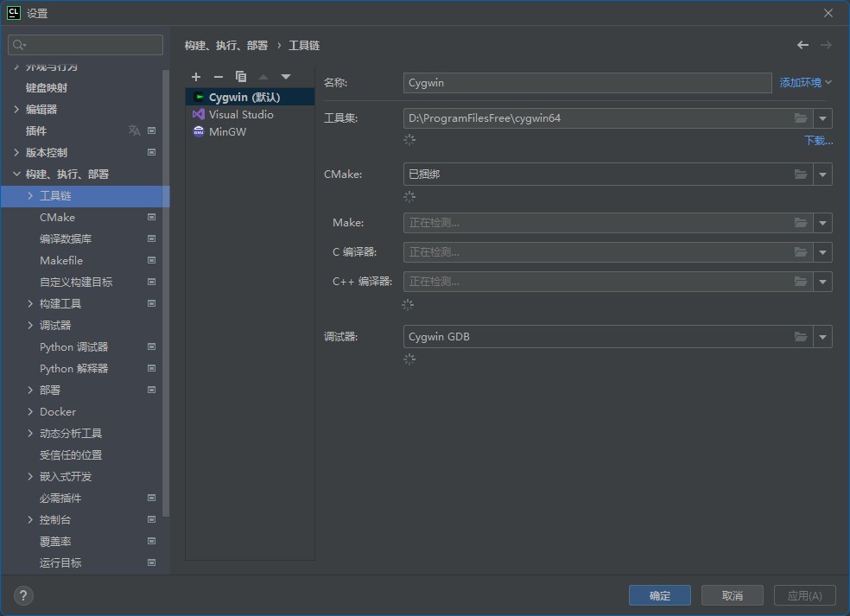Confirm with 确定 button
Screen dimensions: 850x616
(660, 595)
